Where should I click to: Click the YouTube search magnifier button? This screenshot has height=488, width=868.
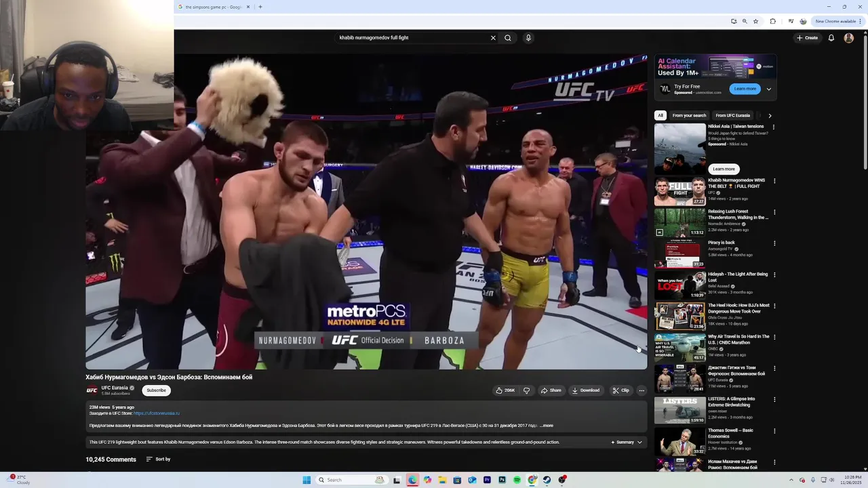tap(507, 38)
